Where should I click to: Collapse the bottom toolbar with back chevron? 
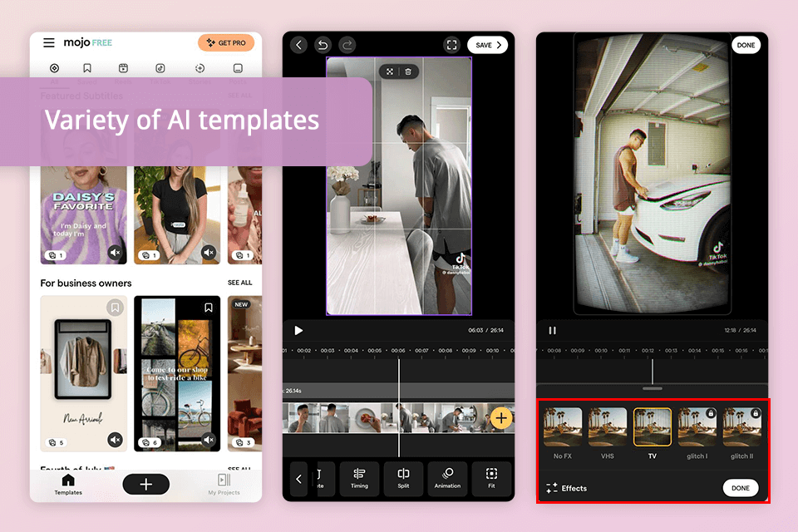click(x=298, y=479)
